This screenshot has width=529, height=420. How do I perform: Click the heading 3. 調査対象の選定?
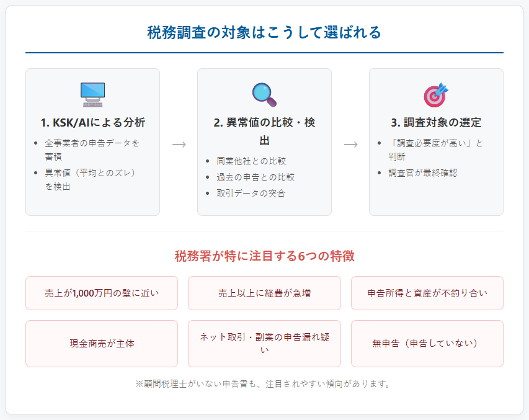435,122
